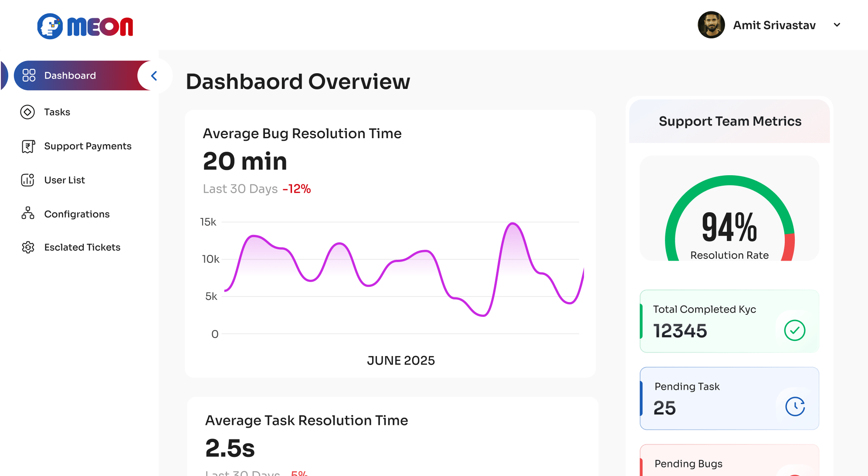
Task: Click the Average Bug Resolution Time title
Action: 302,133
